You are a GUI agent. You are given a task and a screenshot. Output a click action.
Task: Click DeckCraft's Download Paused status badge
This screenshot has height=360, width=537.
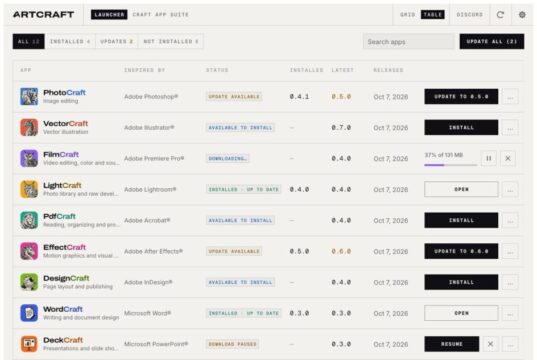point(233,344)
